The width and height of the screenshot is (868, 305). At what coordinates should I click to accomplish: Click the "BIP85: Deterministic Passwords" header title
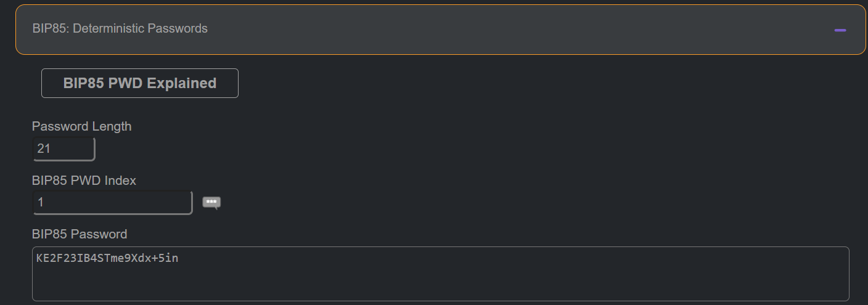point(120,29)
